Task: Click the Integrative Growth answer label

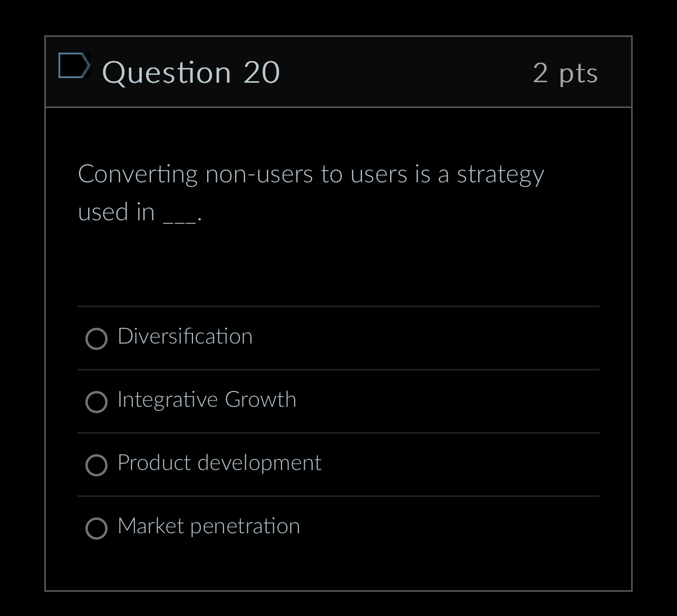Action: (x=207, y=400)
